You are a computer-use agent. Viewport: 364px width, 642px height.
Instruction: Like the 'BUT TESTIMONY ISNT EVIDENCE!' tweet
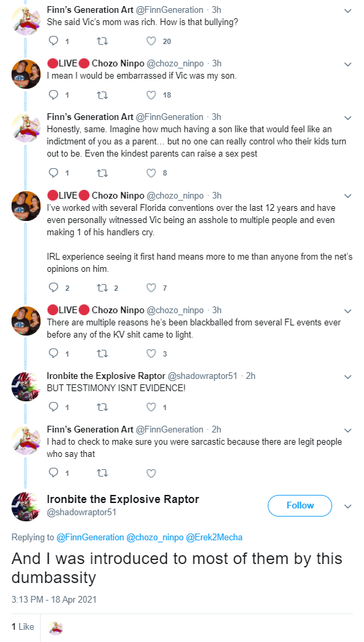click(151, 407)
